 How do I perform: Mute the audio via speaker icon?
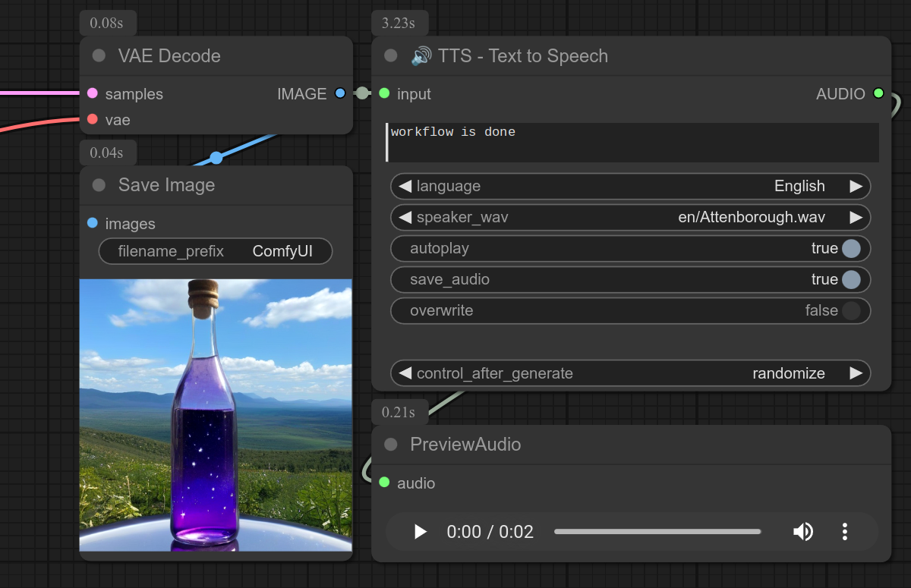(802, 532)
